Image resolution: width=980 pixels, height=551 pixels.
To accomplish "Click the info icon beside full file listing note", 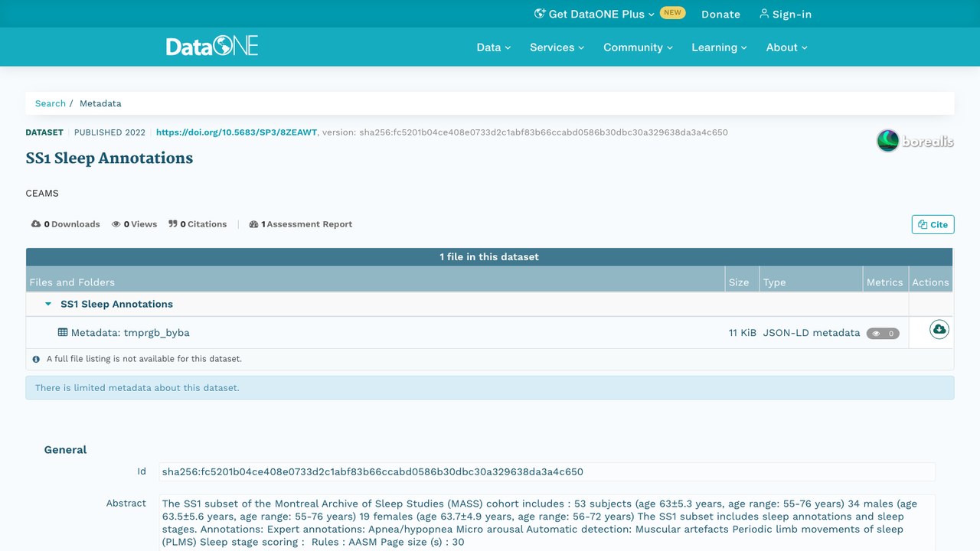I will [x=36, y=359].
